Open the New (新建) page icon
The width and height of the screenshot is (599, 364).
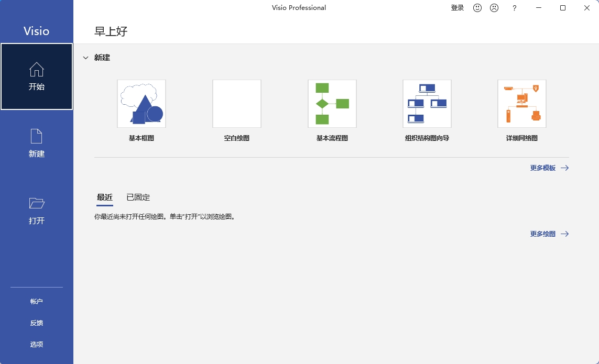click(37, 137)
